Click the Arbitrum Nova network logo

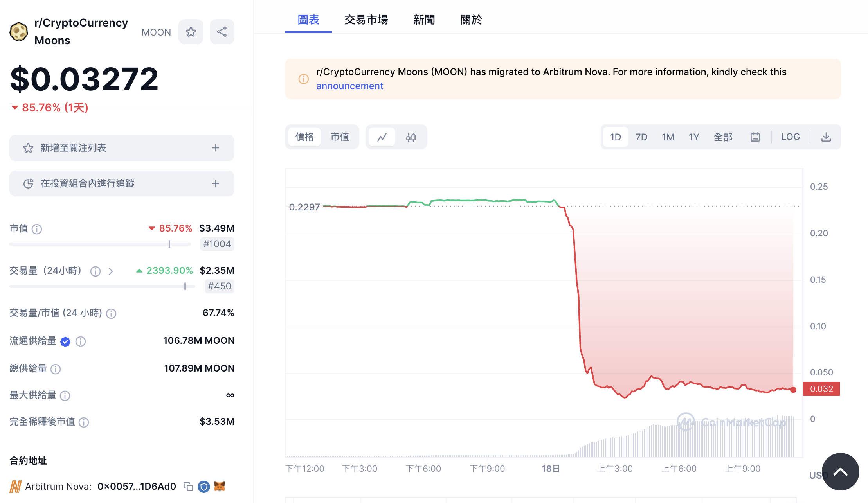[x=15, y=487]
